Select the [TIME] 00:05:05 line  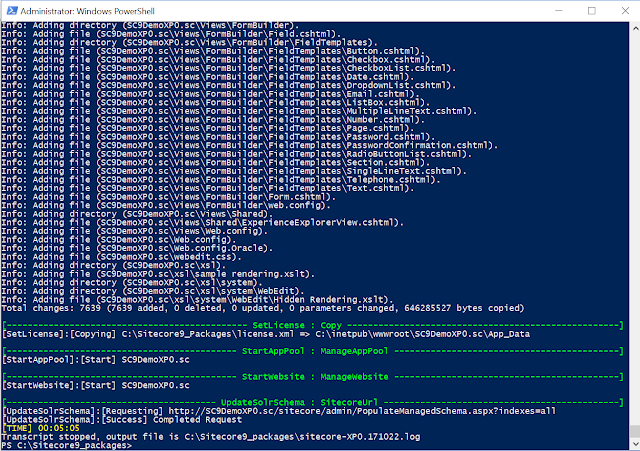click(41, 428)
